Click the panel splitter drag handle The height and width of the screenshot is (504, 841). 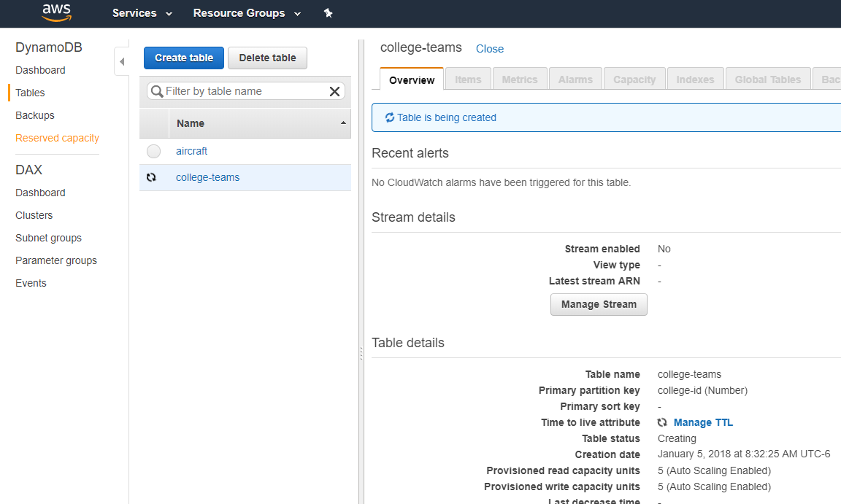point(361,354)
